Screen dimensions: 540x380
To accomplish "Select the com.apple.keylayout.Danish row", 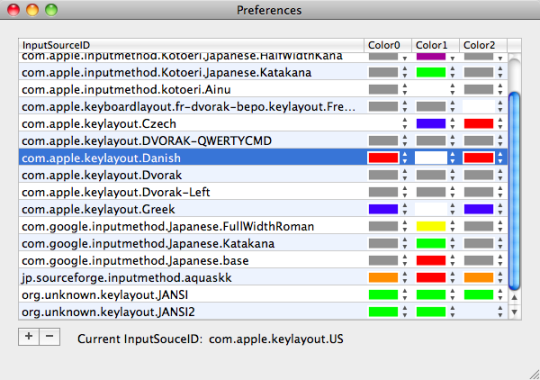I will pyautogui.click(x=263, y=158).
